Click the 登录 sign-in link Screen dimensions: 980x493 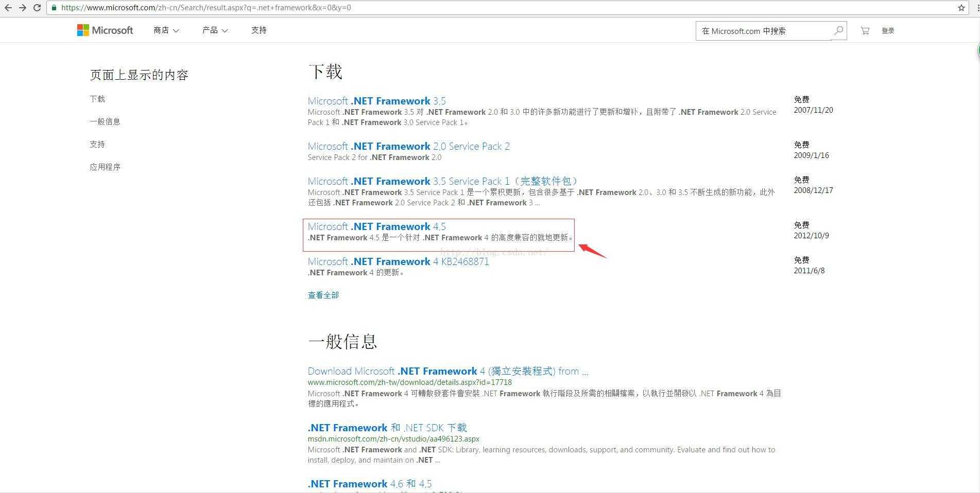tap(888, 31)
